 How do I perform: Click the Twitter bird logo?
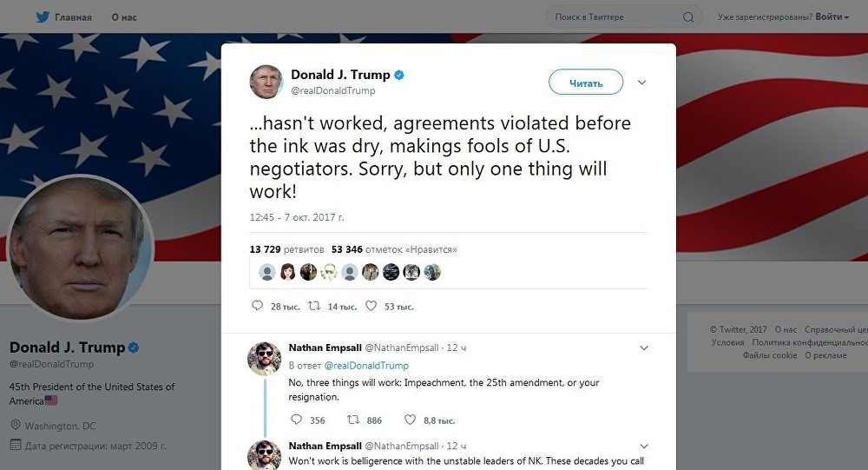(x=43, y=17)
